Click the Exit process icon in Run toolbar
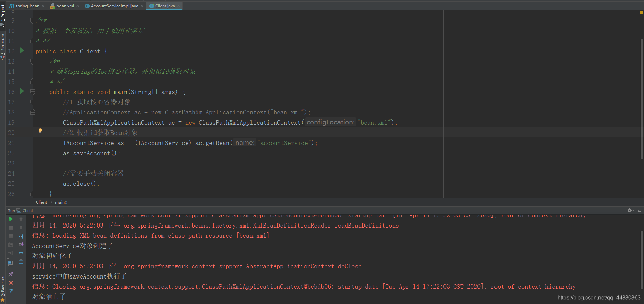This screenshot has height=304, width=644. pyautogui.click(x=11, y=253)
